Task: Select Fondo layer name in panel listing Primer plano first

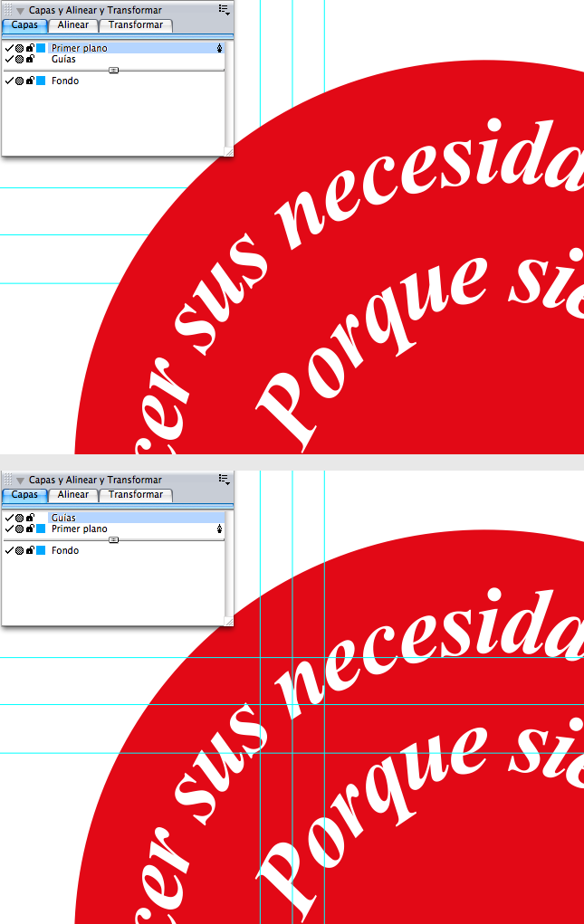Action: pos(65,81)
